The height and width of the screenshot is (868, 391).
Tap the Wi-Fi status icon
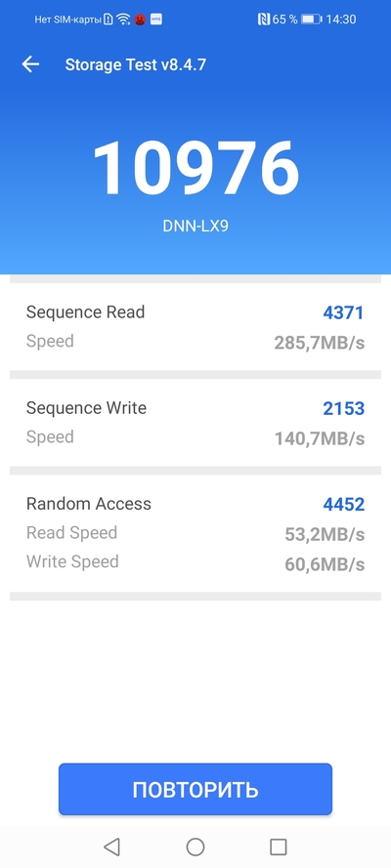pos(123,20)
